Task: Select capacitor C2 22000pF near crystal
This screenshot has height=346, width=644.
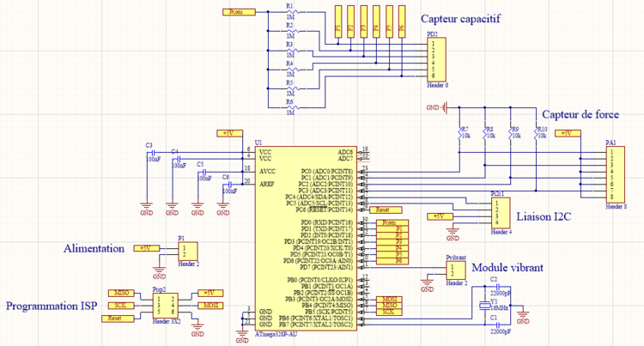Action: (493, 288)
